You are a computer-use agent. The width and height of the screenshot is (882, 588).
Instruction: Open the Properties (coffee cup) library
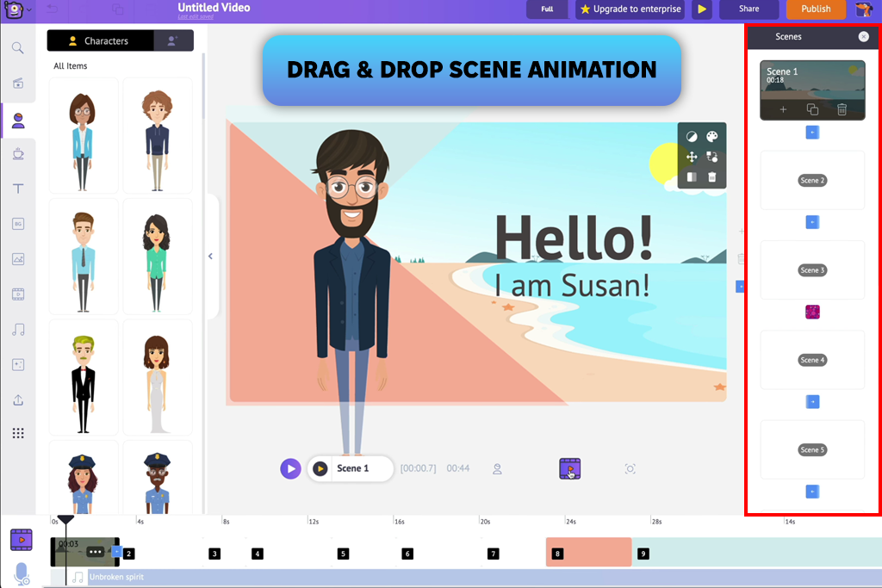tap(18, 153)
